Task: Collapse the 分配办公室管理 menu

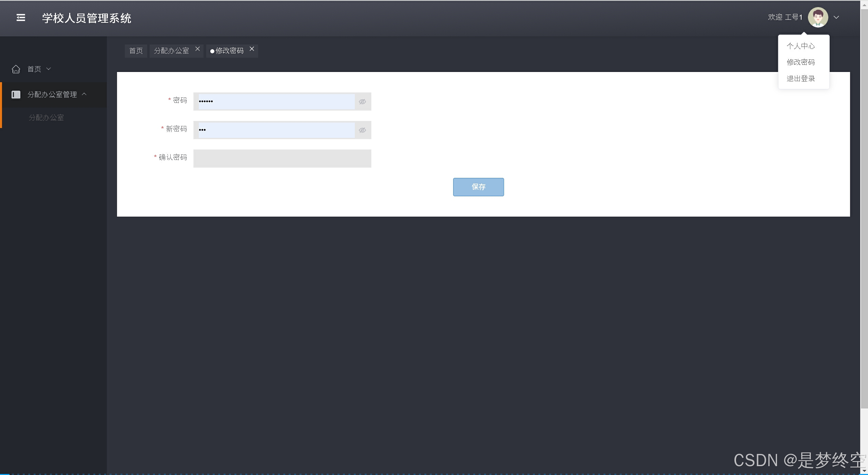Action: [x=84, y=94]
